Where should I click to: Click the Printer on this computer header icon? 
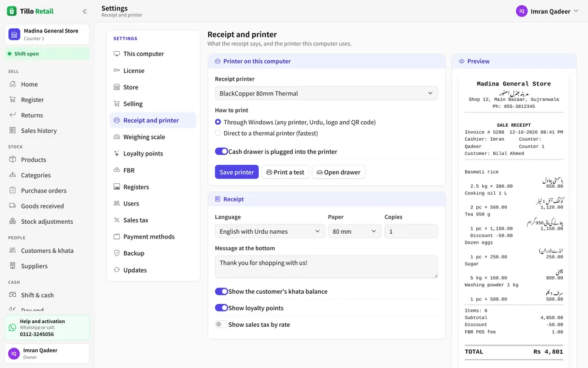point(218,61)
